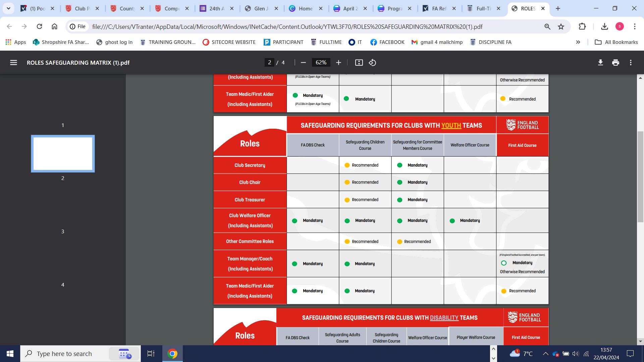Zoom out the PDF document
The height and width of the screenshot is (362, 644).
[x=303, y=63]
